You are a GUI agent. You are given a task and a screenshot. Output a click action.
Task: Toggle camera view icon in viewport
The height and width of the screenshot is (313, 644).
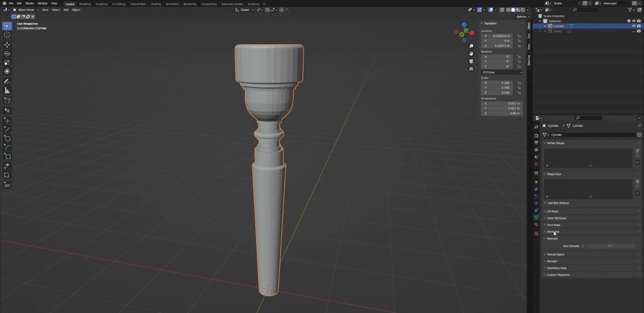(471, 61)
